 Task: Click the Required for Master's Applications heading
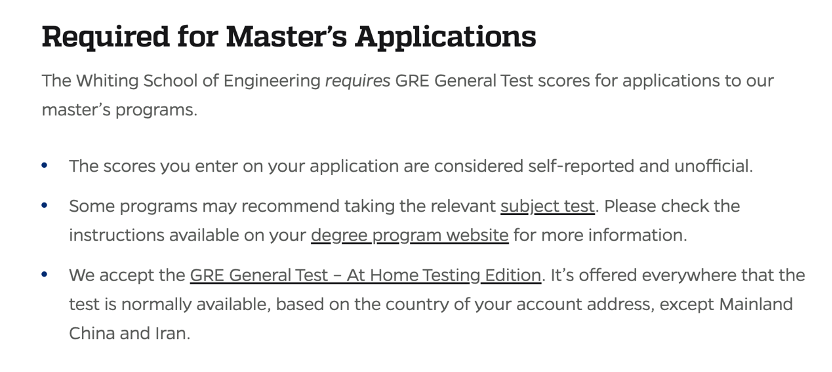point(289,37)
